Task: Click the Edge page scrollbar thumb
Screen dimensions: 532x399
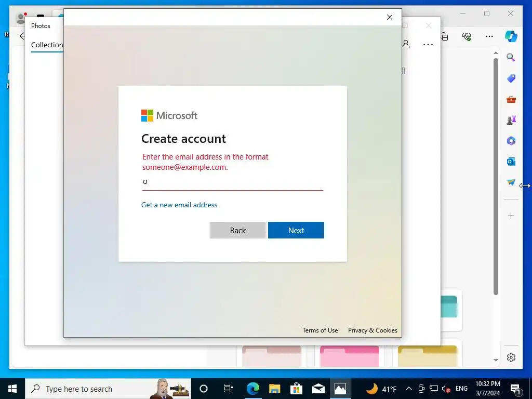Action: click(496, 177)
